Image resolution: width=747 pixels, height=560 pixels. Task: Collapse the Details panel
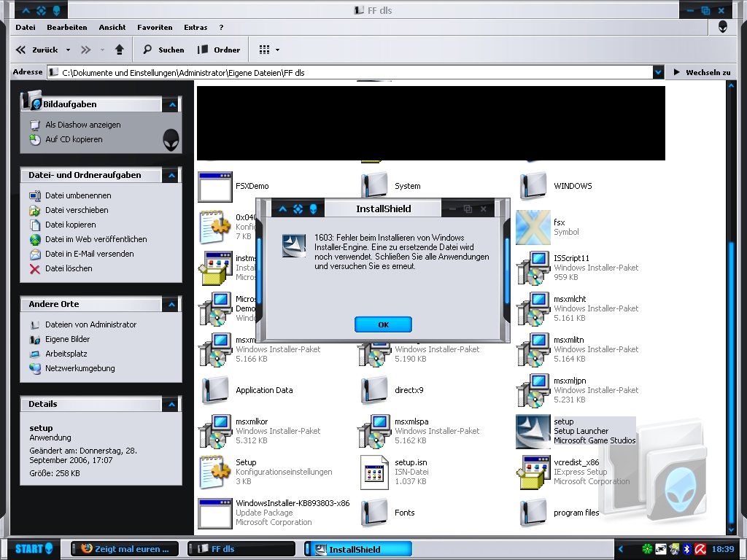(172, 404)
